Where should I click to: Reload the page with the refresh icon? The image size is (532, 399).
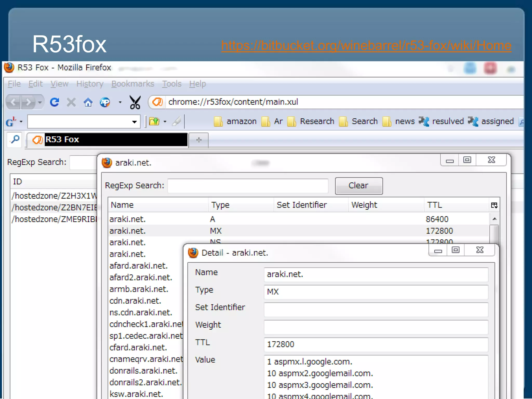55,102
